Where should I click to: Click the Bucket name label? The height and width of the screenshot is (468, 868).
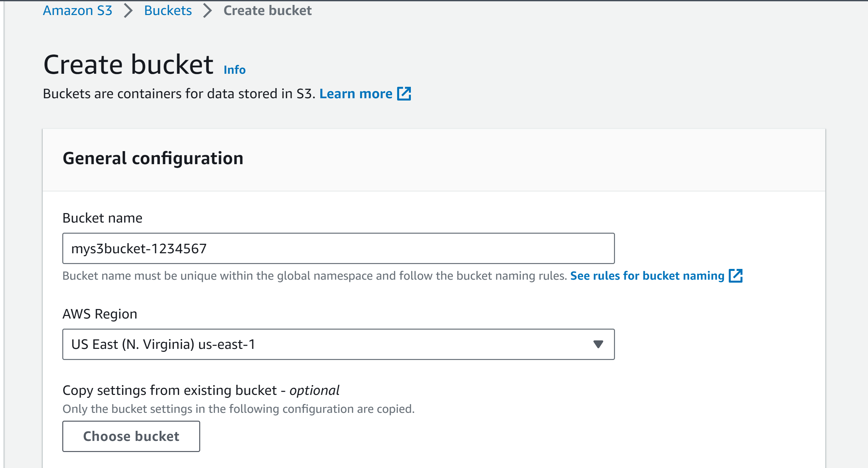(102, 218)
